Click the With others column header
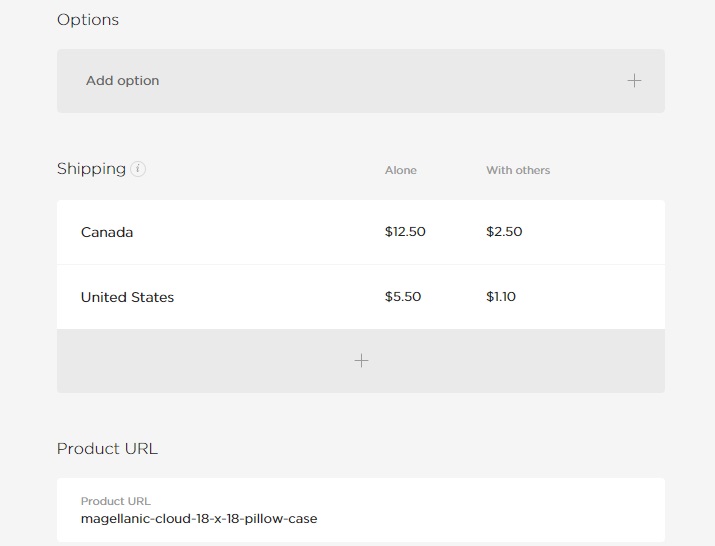Viewport: 715px width, 546px height. [x=518, y=170]
